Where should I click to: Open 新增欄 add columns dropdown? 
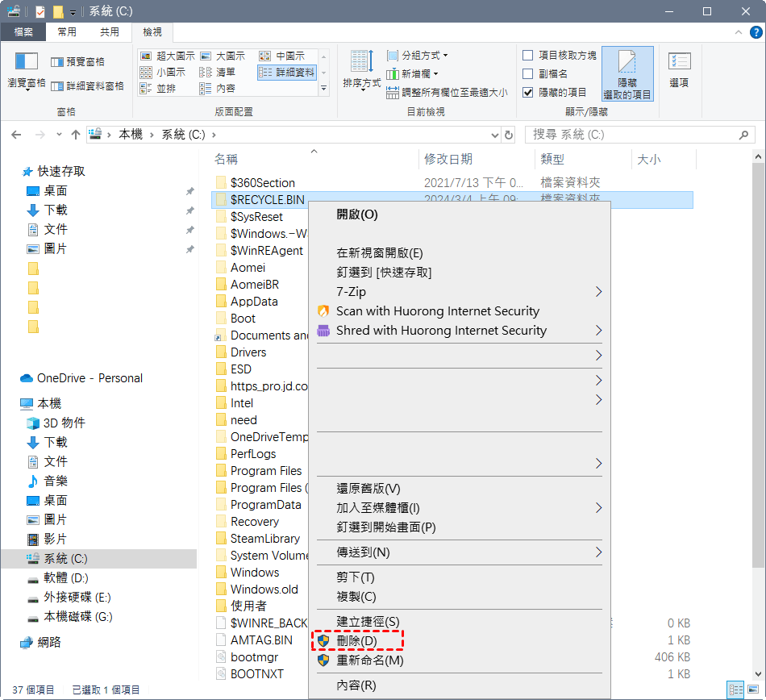coord(412,73)
